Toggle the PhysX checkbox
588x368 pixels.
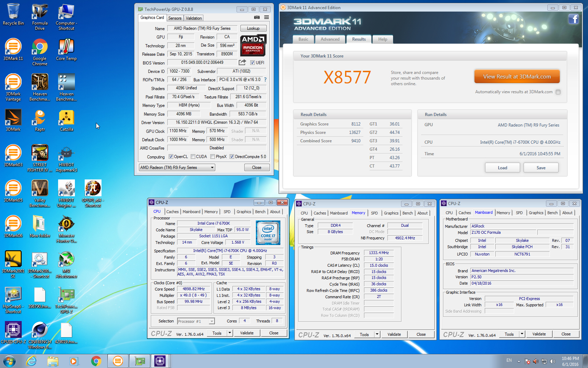pyautogui.click(x=212, y=157)
